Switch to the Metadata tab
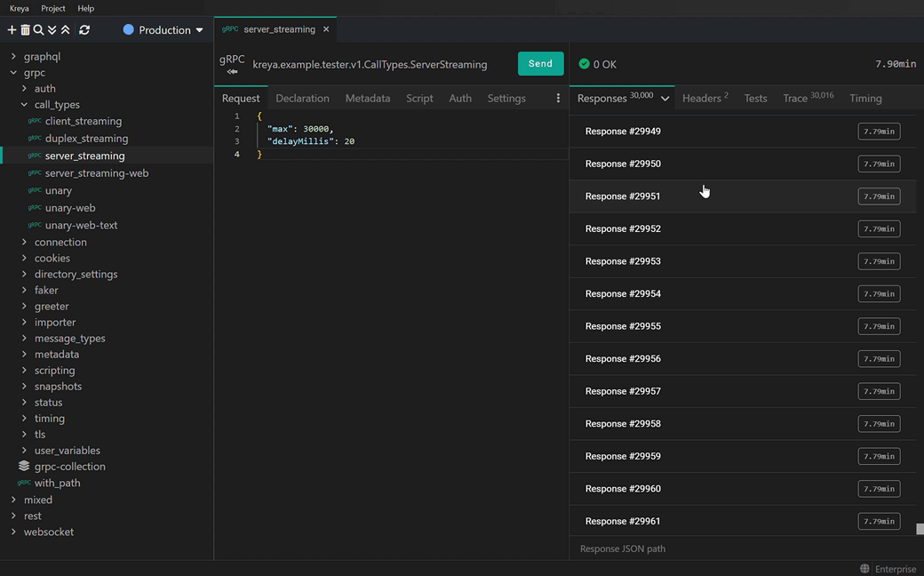The height and width of the screenshot is (576, 924). [367, 99]
